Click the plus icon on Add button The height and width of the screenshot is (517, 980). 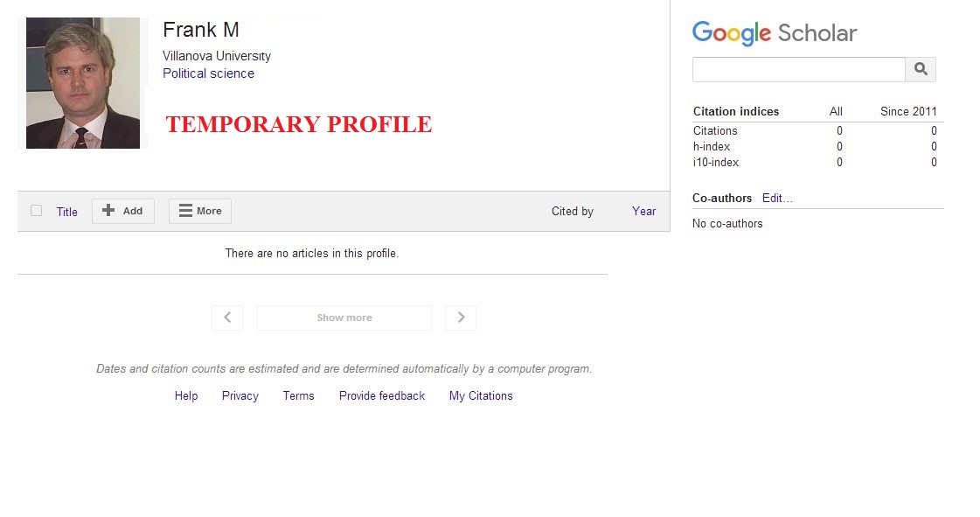[108, 211]
